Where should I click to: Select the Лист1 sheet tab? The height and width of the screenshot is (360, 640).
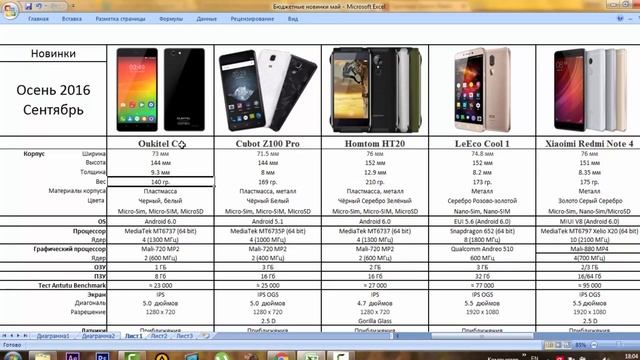click(134, 336)
